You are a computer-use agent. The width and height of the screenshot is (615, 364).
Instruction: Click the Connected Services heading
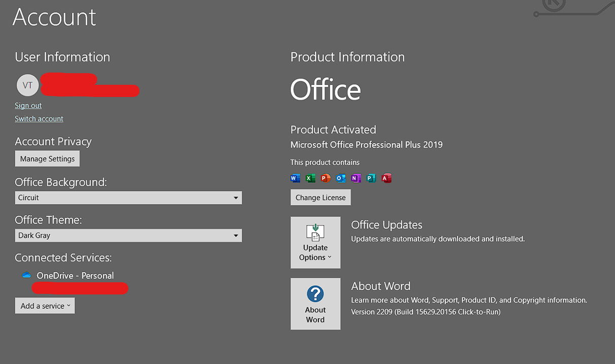[63, 257]
